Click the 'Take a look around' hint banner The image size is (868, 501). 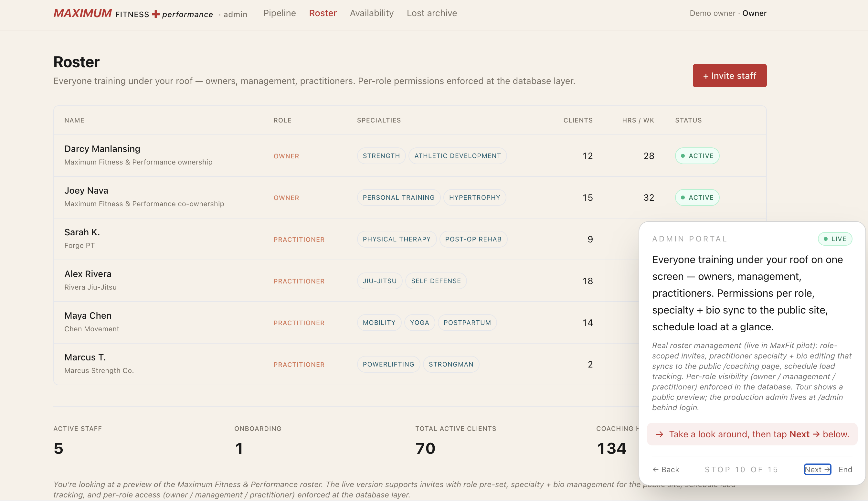coord(752,434)
